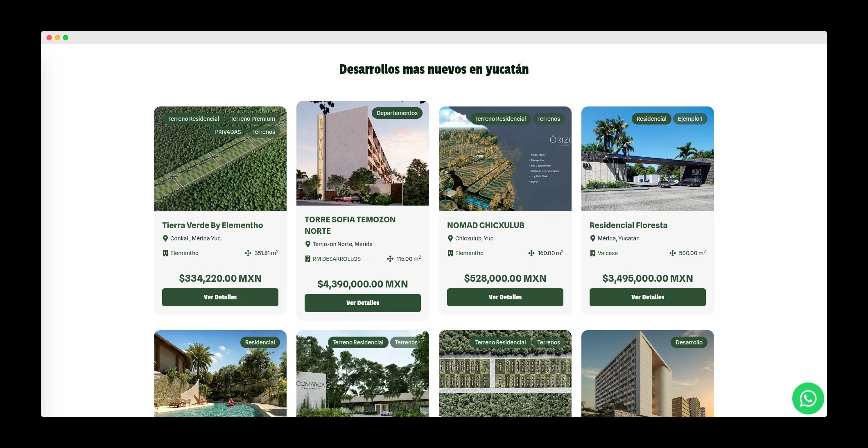
Task: Open the Tierra Verde By Elementho title link
Action: (x=212, y=225)
